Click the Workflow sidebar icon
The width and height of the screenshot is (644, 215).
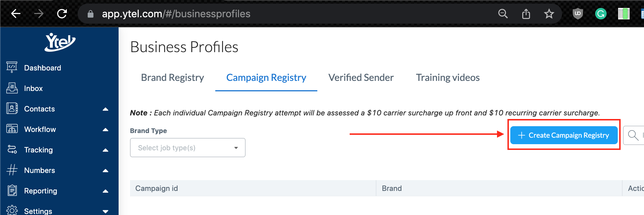tap(12, 129)
